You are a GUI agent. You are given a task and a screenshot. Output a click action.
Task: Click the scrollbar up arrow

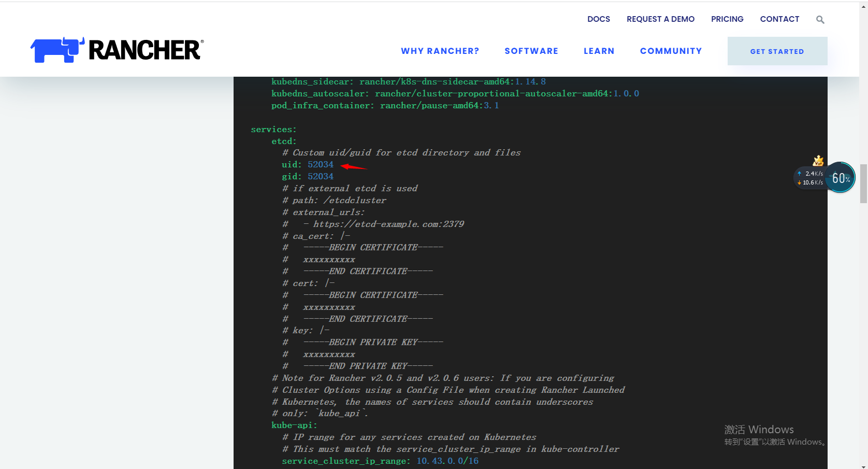click(x=862, y=6)
